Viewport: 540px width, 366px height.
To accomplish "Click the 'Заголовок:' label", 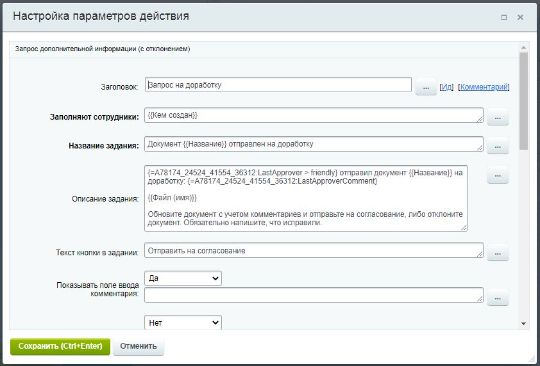I will [x=120, y=87].
